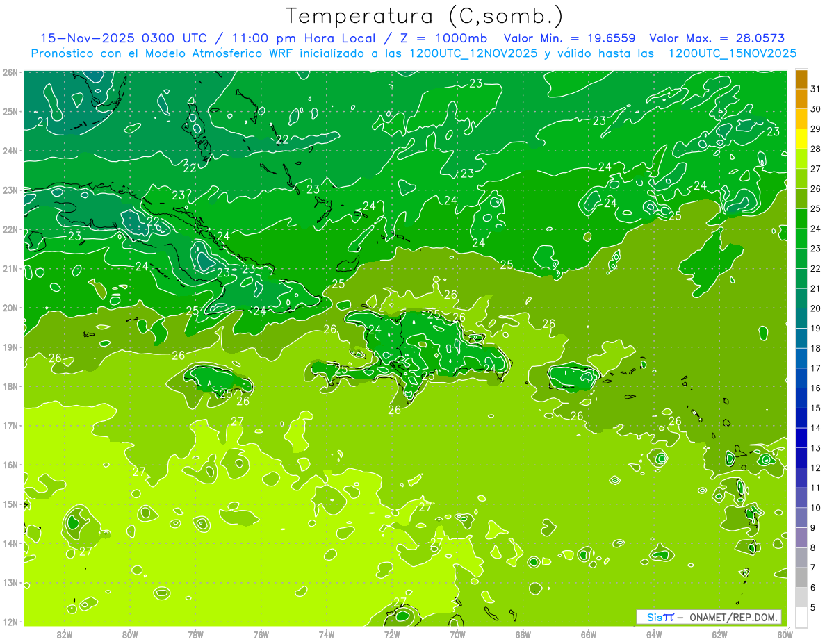Click the white swatch below legend label 5
834x644 pixels.
pyautogui.click(x=801, y=617)
